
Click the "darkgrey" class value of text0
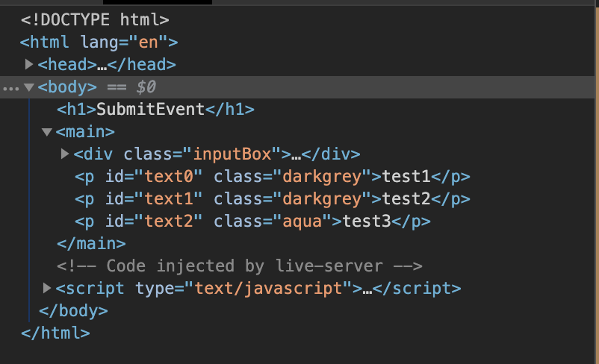[x=322, y=177]
